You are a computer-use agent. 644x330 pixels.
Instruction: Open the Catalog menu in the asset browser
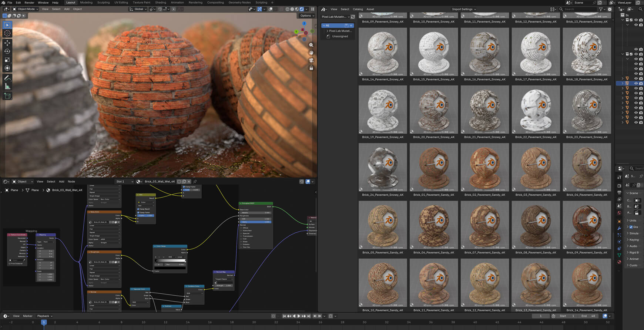coord(358,9)
